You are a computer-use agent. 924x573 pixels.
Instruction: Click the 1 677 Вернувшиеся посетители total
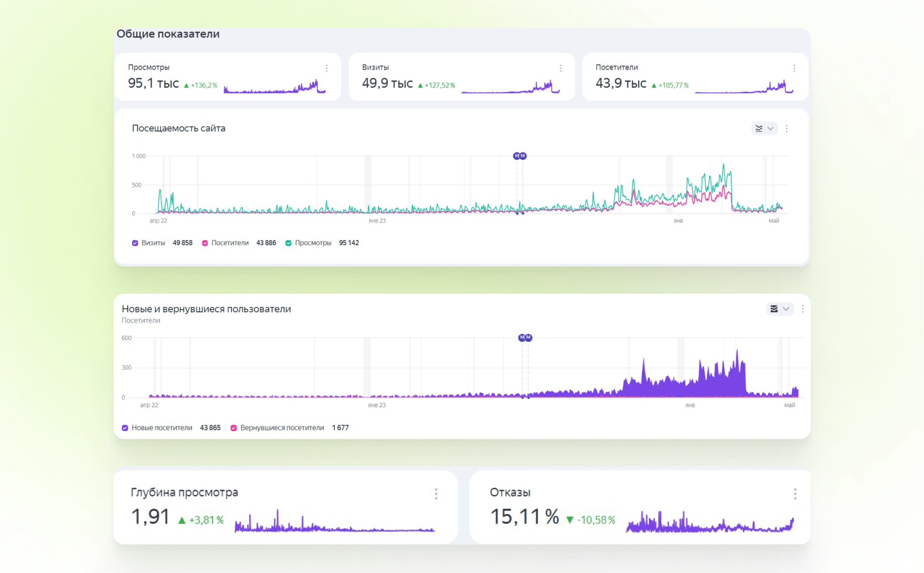[340, 428]
